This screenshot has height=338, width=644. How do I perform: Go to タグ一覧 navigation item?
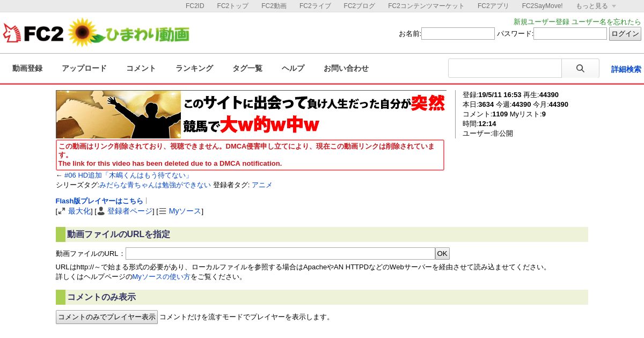247,68
